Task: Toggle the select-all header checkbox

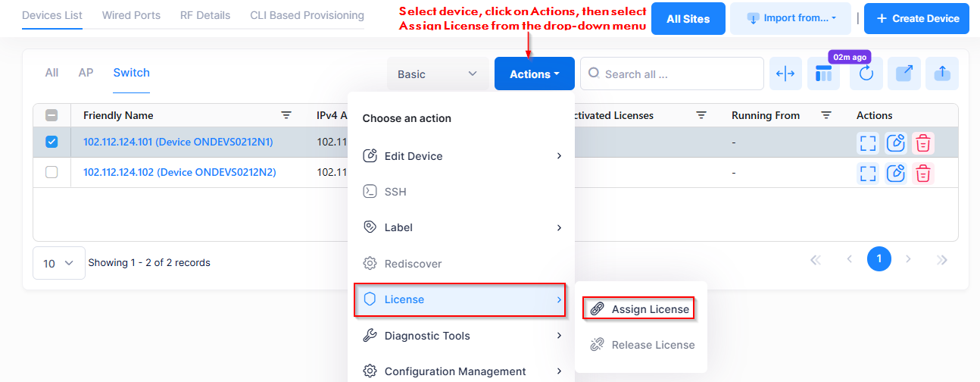Action: (x=51, y=116)
